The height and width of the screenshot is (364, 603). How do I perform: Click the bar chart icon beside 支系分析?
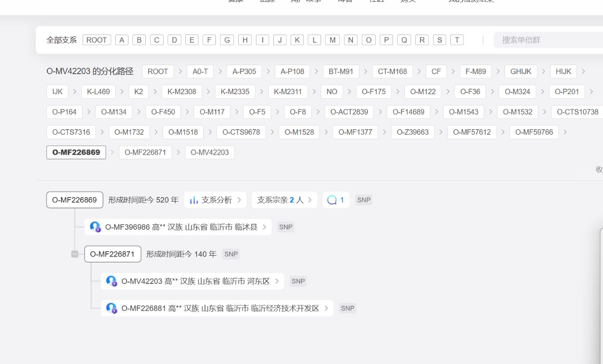[194, 200]
